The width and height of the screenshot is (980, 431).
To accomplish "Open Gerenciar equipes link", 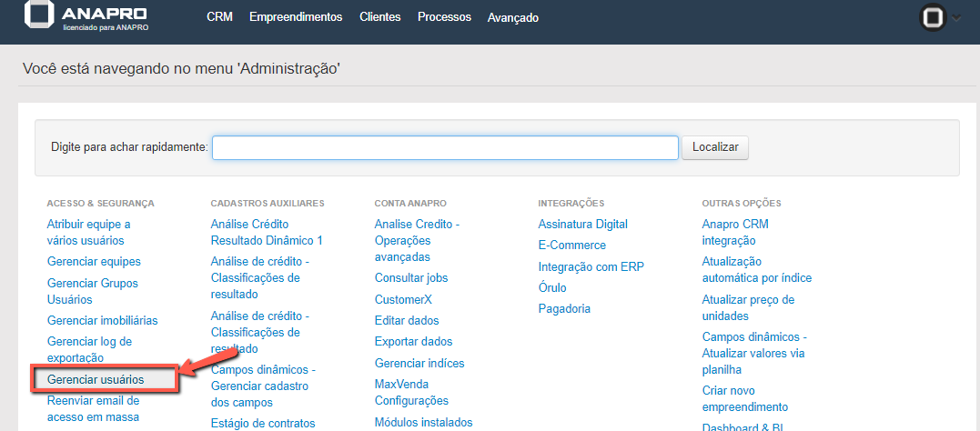I will (94, 262).
